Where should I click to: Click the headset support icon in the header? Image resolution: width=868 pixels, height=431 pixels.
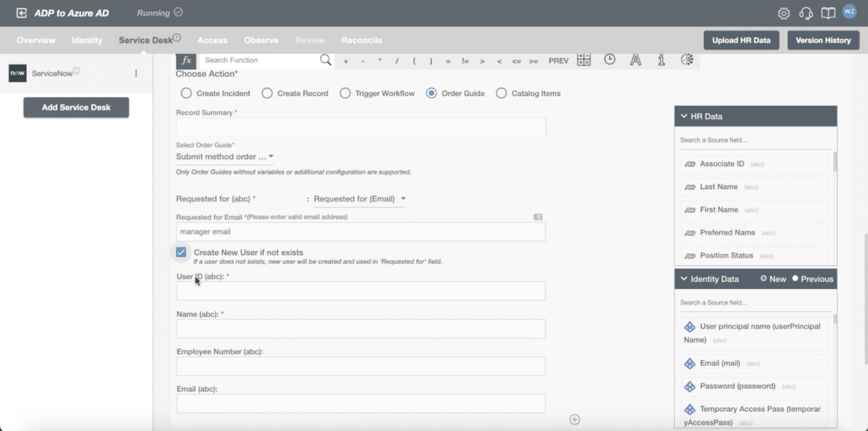pyautogui.click(x=806, y=13)
